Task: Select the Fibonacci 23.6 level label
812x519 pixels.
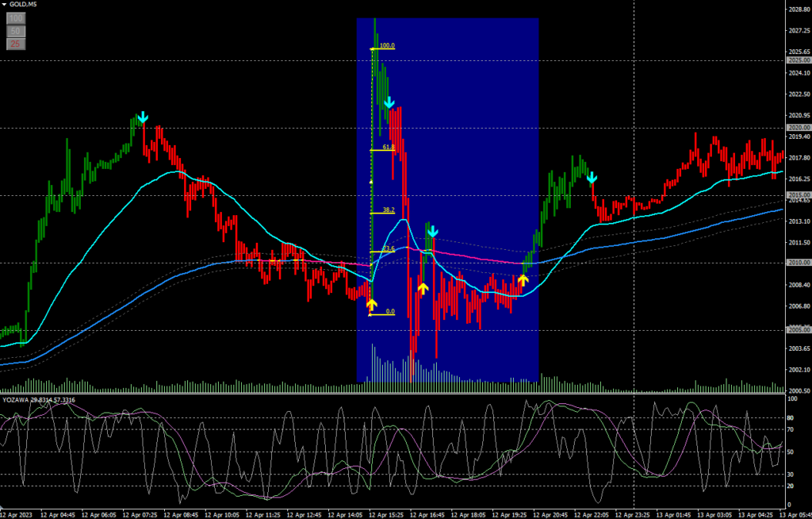Action: tap(389, 249)
